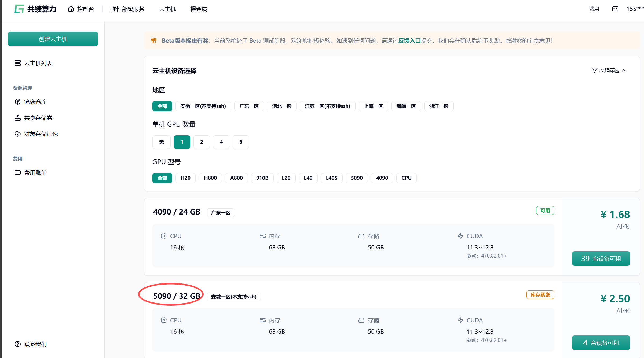This screenshot has width=644, height=358.
Task: Click the 联系我们 help icon
Action: coord(18,344)
